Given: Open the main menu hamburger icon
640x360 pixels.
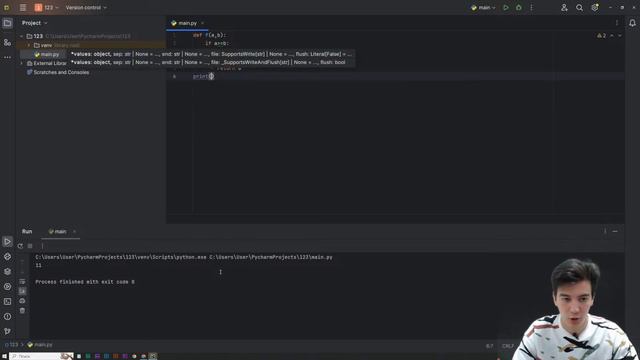Looking at the screenshot, I should point(23,7).
